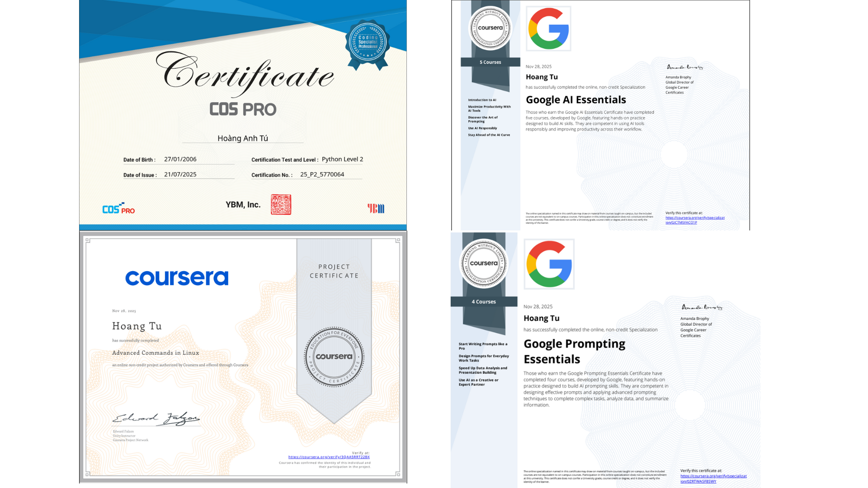
Task: Click "Hoang Tu" on Google Prompting Essentials certificate
Action: point(542,318)
